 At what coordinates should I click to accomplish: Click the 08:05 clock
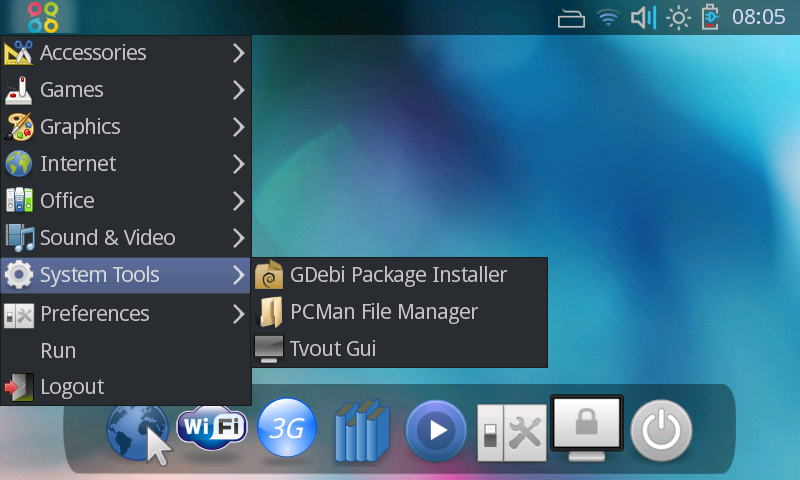click(x=758, y=17)
